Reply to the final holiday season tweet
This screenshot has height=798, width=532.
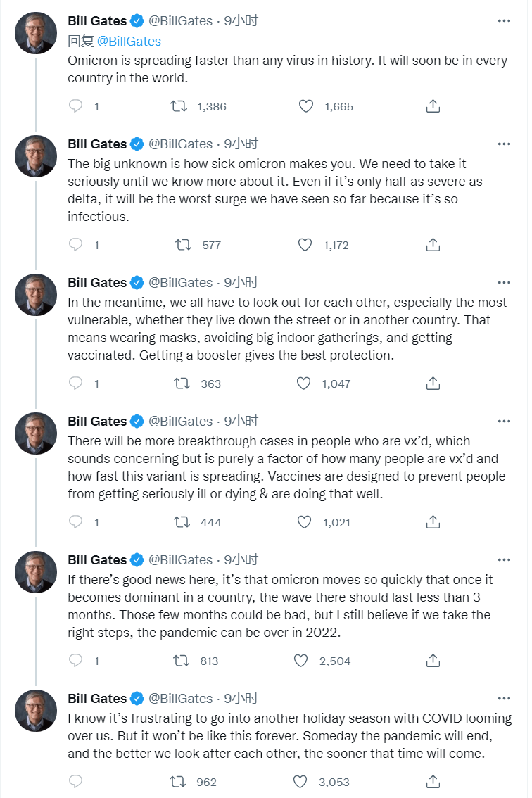[x=75, y=782]
